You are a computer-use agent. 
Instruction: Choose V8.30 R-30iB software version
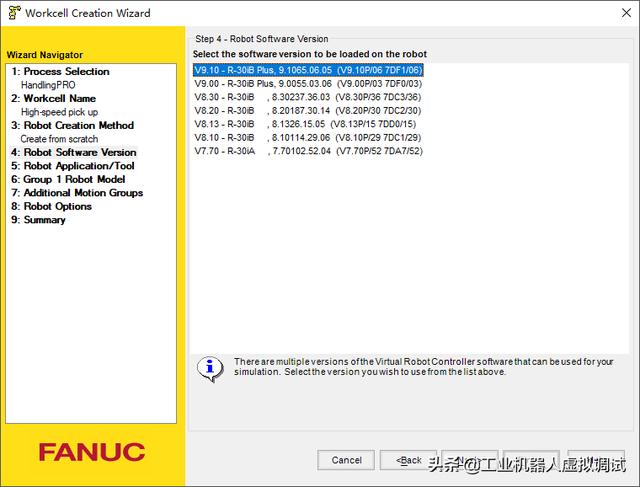click(x=308, y=97)
